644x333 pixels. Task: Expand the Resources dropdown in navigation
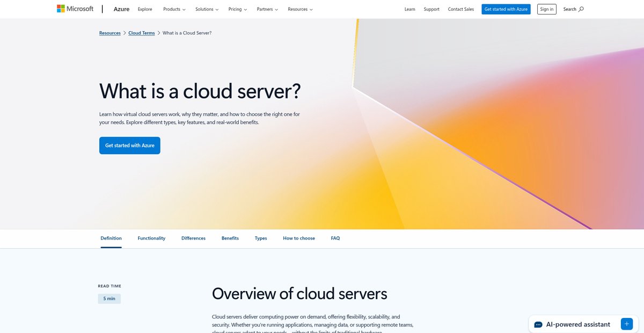[300, 9]
